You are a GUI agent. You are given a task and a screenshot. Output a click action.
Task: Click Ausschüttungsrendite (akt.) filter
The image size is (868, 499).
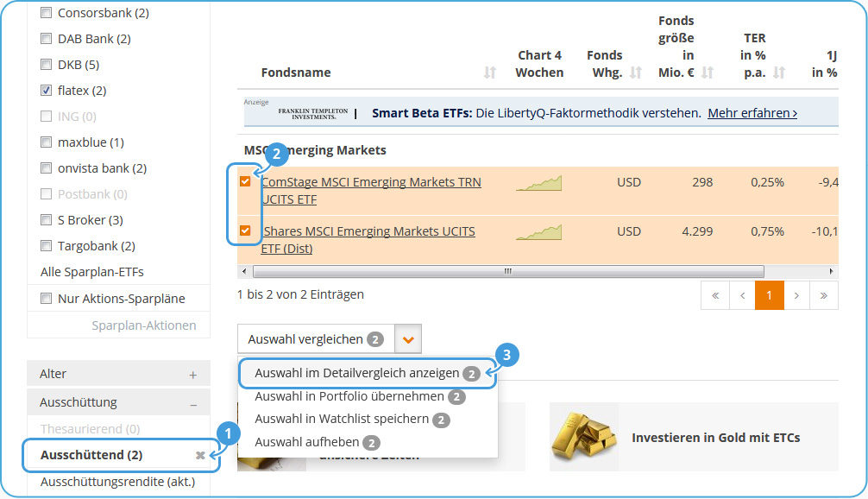pos(118,482)
